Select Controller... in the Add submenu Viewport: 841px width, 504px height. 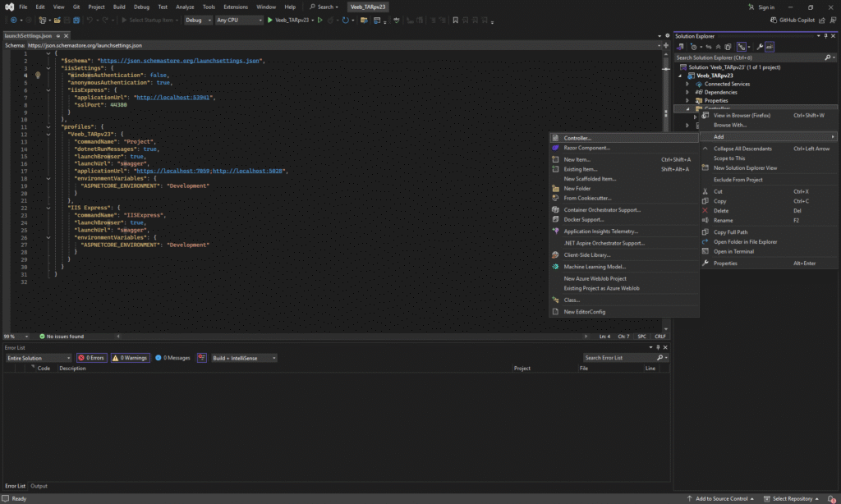[577, 138]
